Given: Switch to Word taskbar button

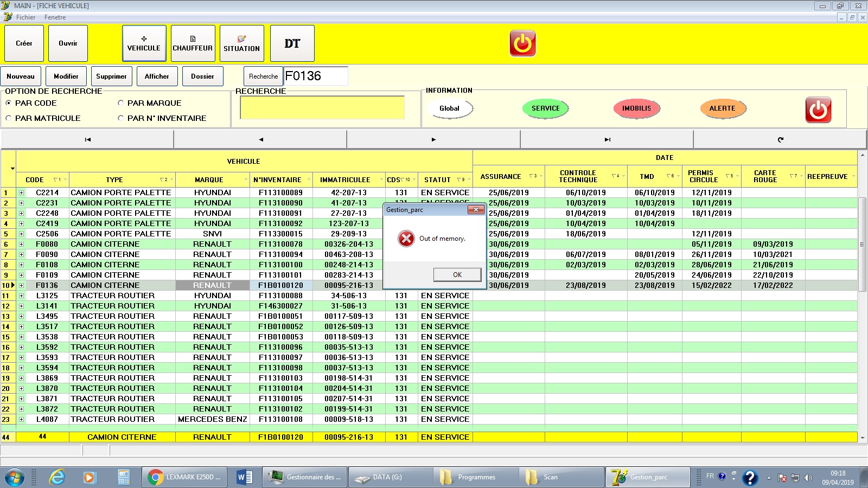Looking at the screenshot, I should 245,477.
